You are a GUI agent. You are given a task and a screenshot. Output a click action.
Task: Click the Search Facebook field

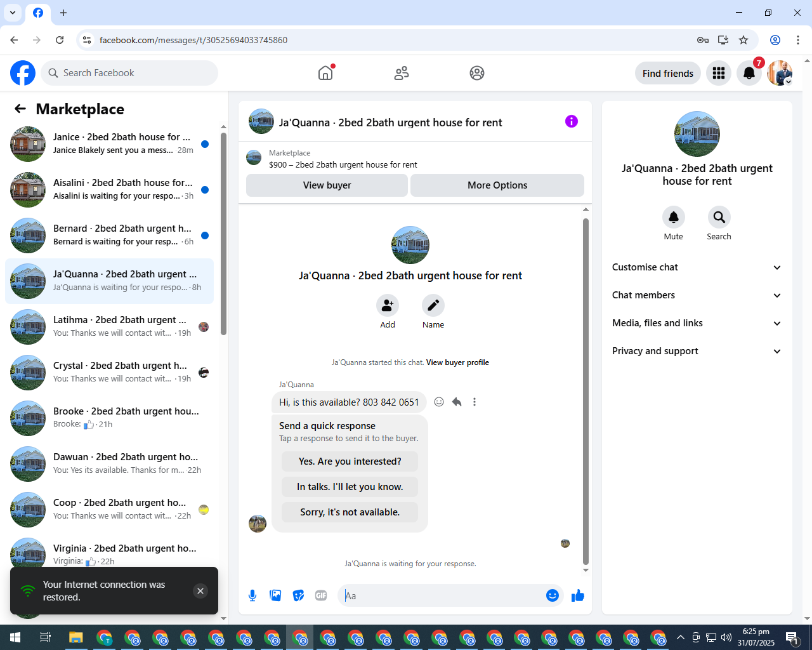[x=129, y=73]
